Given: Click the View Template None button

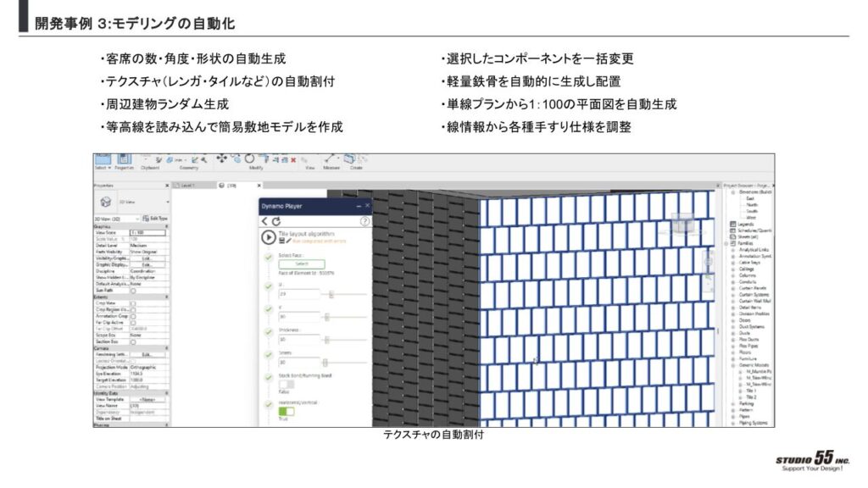Looking at the screenshot, I should (147, 400).
